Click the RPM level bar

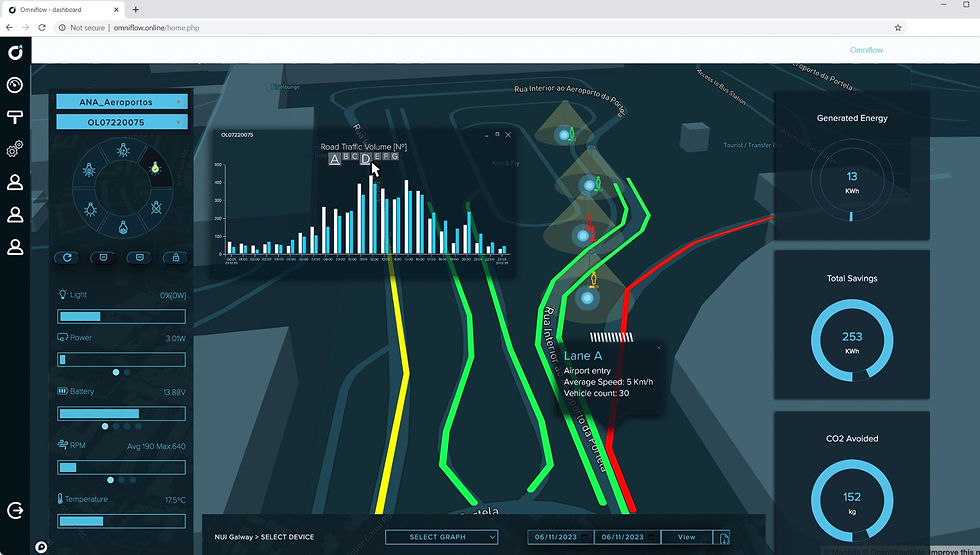(x=121, y=467)
